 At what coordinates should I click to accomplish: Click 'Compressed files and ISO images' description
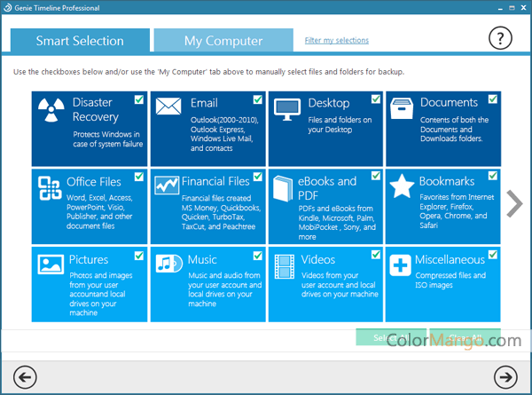tap(450, 280)
